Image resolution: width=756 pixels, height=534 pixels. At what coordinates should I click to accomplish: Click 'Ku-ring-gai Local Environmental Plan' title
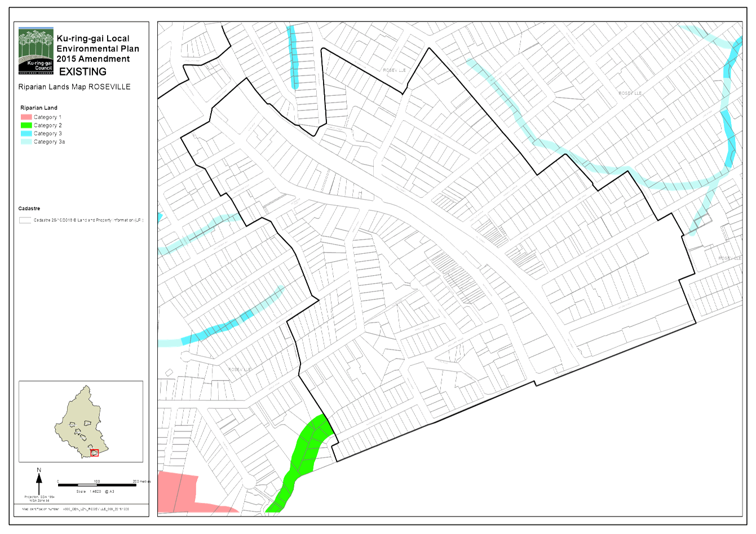pos(98,48)
